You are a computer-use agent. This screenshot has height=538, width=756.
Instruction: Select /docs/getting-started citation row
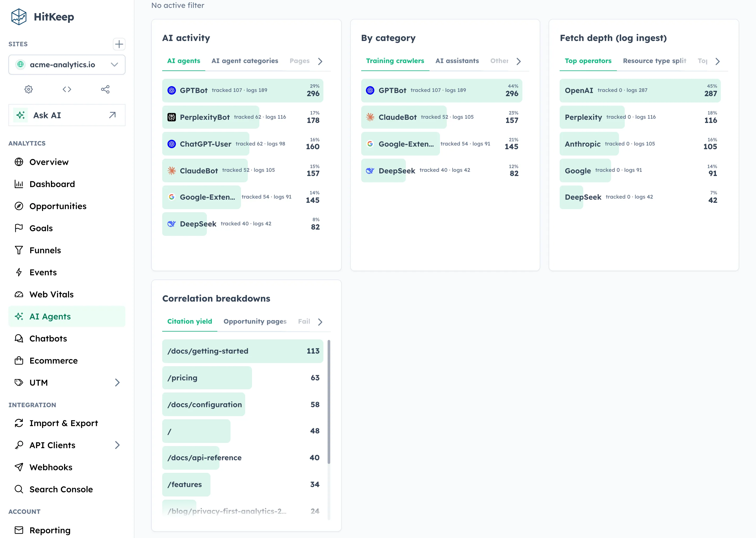[x=243, y=351]
